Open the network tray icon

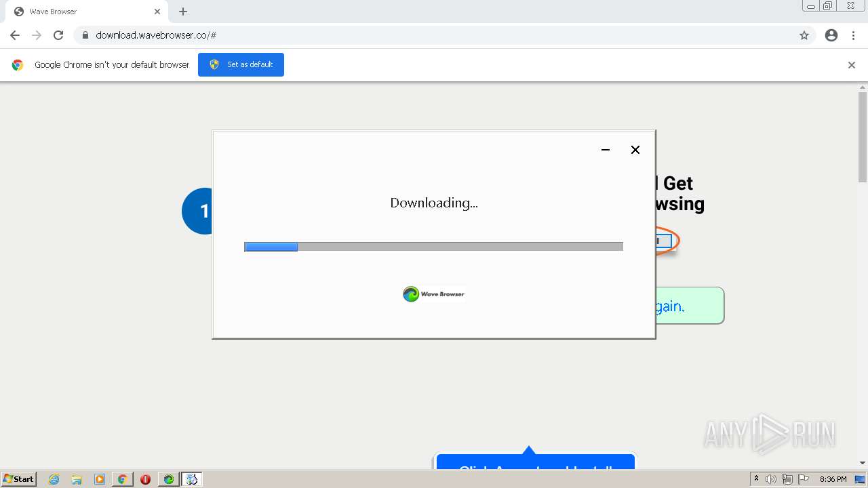tap(787, 479)
